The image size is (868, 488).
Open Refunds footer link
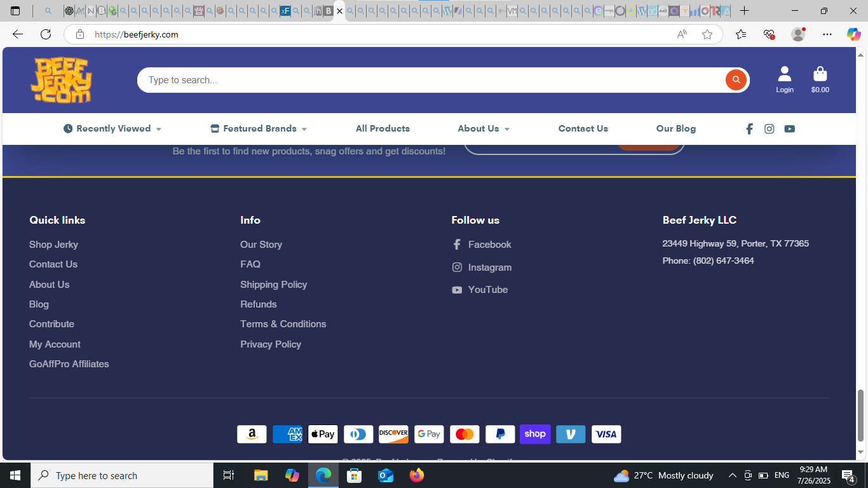pyautogui.click(x=259, y=304)
